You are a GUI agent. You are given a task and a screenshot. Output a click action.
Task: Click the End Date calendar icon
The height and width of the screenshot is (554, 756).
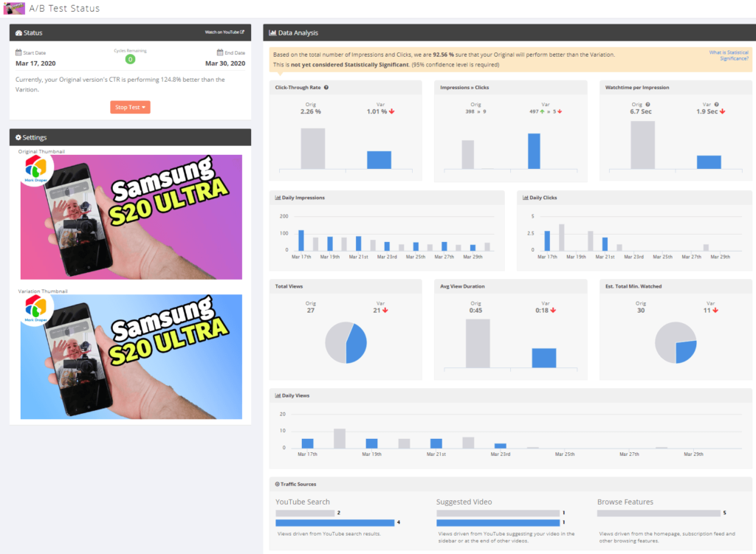coord(220,52)
